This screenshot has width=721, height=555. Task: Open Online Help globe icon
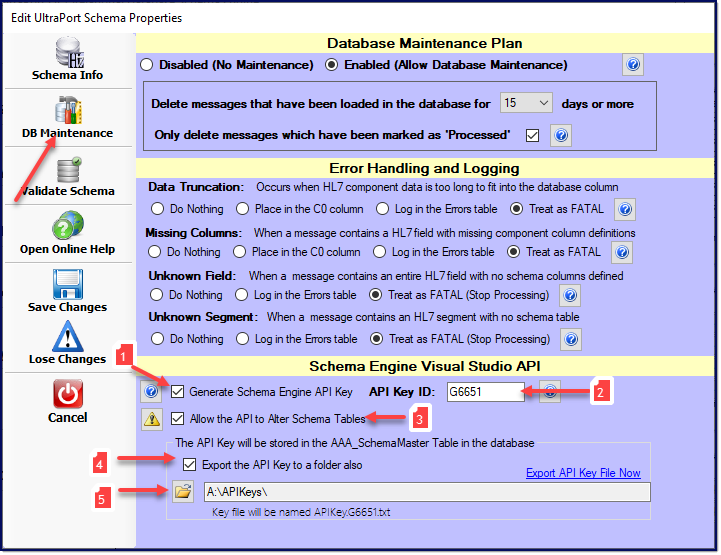[68, 225]
